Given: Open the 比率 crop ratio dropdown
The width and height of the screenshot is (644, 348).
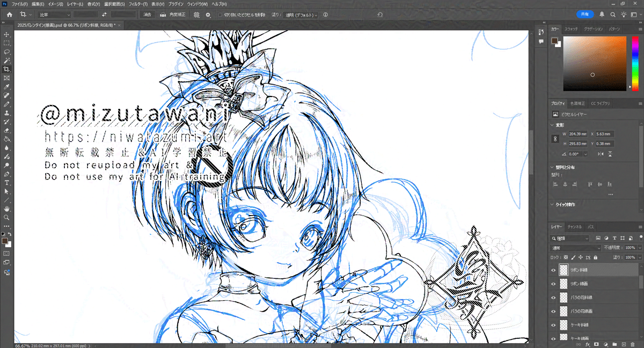Looking at the screenshot, I should [x=54, y=14].
